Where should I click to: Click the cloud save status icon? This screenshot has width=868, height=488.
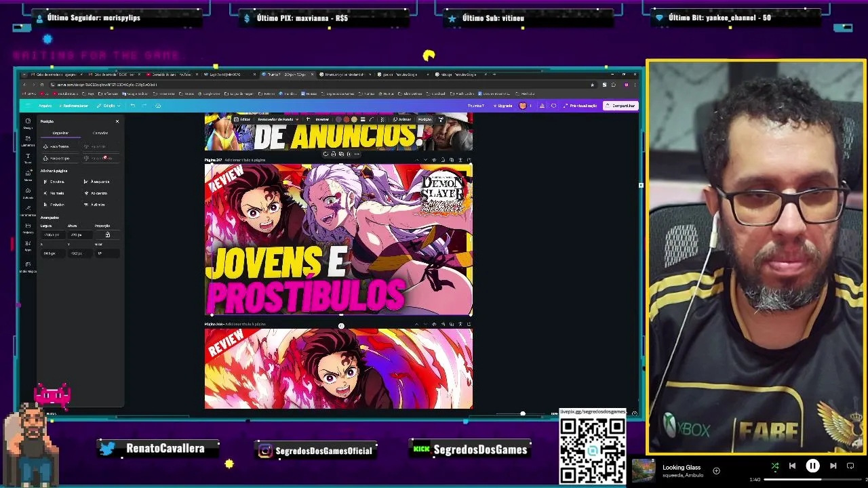[x=158, y=106]
